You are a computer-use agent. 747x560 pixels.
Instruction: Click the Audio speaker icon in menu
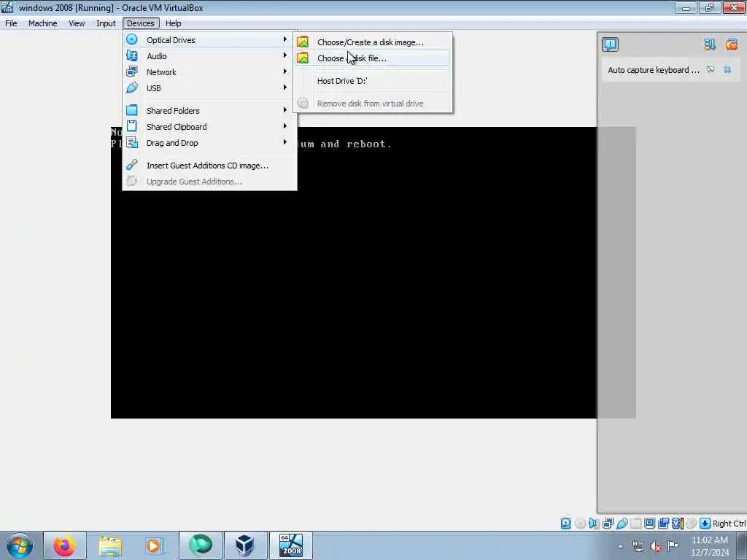tap(132, 55)
